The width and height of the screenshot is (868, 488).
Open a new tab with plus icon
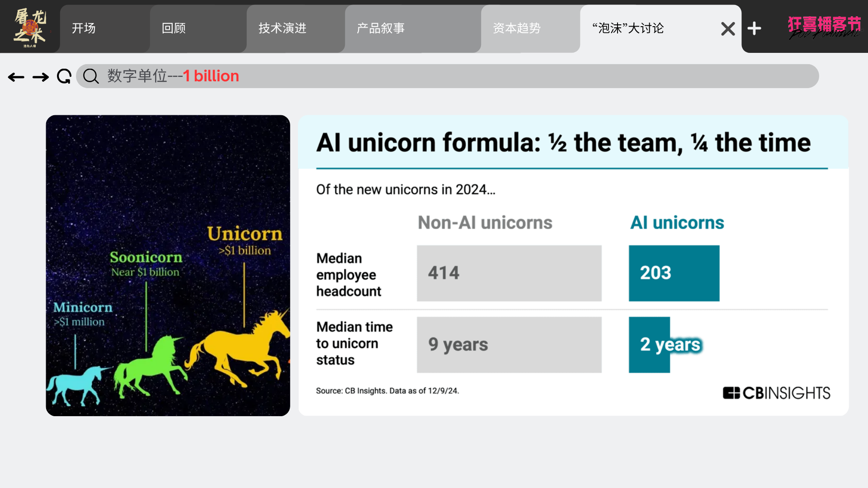click(754, 28)
